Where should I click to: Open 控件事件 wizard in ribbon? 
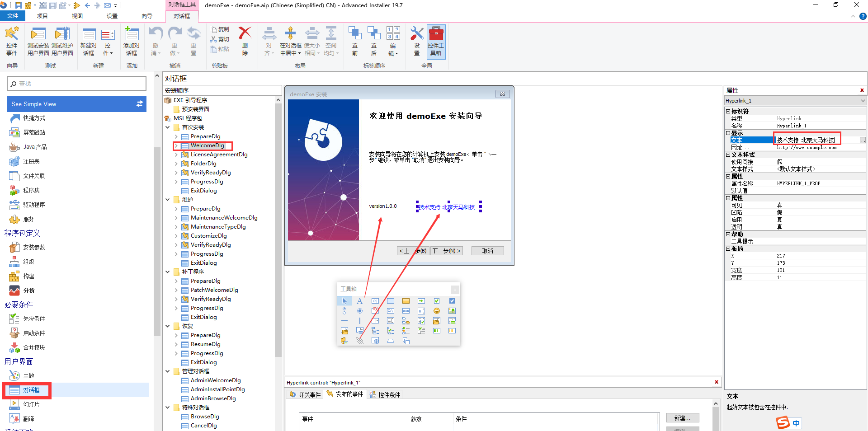point(12,41)
